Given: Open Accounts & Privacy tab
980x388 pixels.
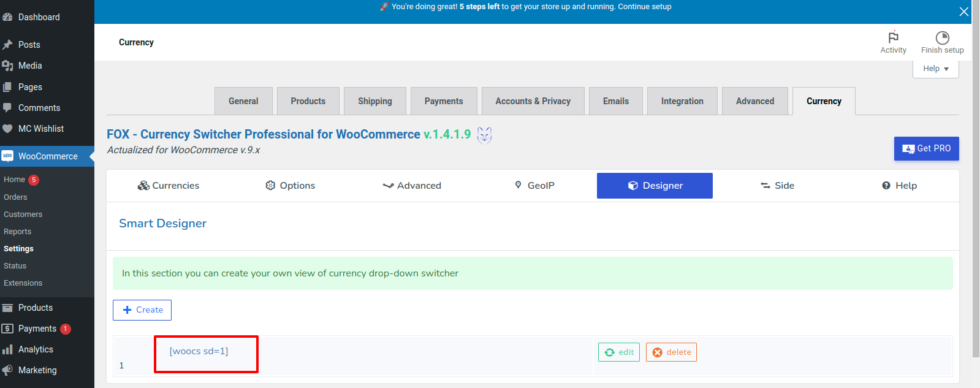Looking at the screenshot, I should tap(533, 101).
